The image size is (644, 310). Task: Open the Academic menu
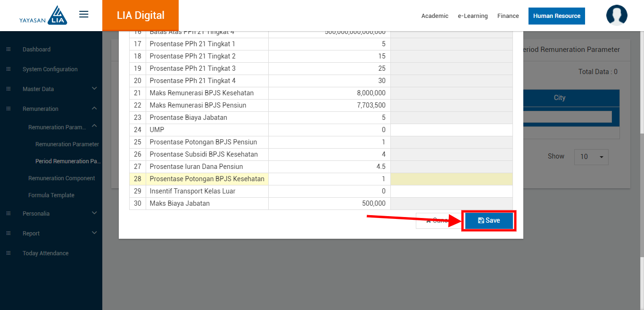pos(435,16)
